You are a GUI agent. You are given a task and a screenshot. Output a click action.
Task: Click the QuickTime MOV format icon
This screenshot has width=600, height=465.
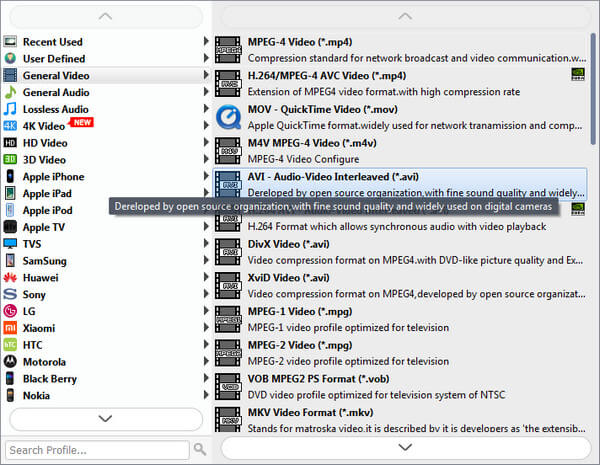tap(228, 117)
